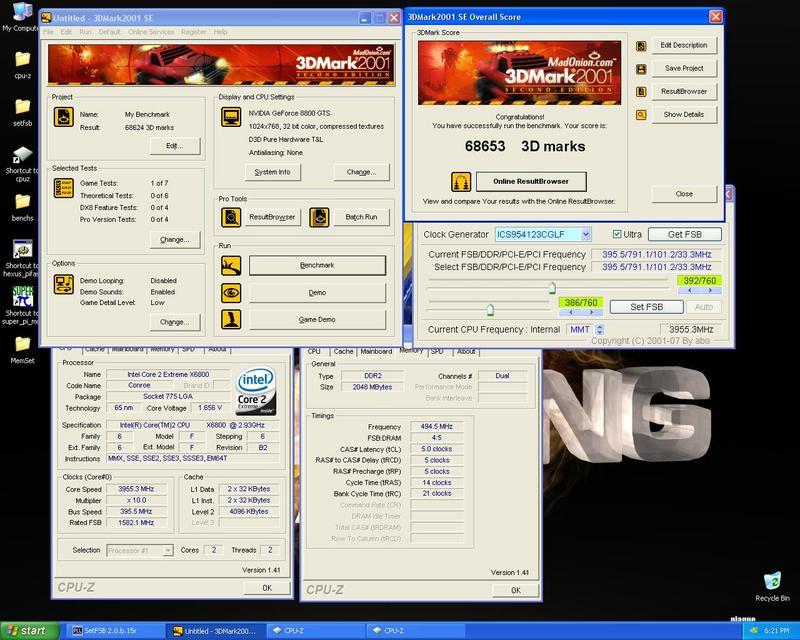Click the Edit... button under Project
This screenshot has width=800, height=640.
175,145
